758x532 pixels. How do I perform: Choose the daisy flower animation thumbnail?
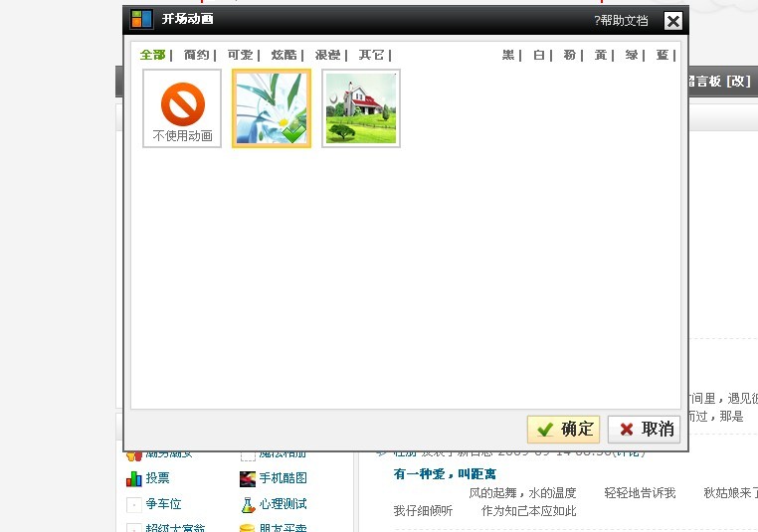pyautogui.click(x=272, y=108)
